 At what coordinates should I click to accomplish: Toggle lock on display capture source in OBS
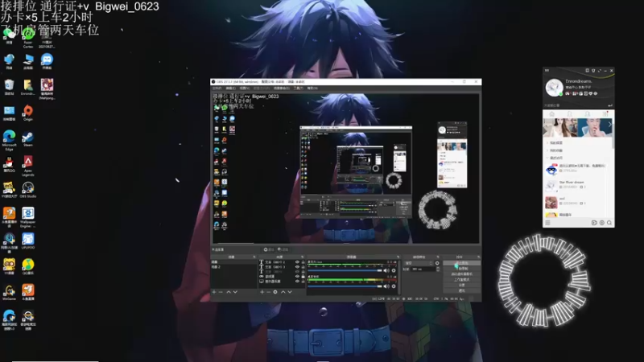303,281
